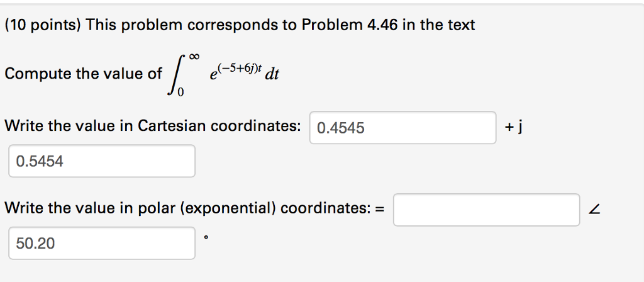Click the "(10 points)" text
Viewport: 644px width, 282px height.
click(x=42, y=25)
